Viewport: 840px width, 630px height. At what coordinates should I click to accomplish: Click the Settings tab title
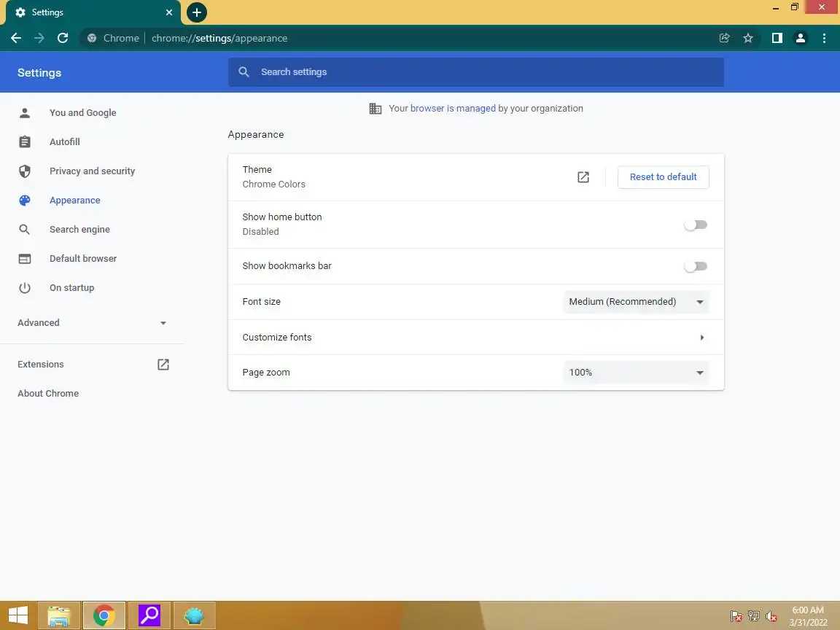(x=47, y=12)
